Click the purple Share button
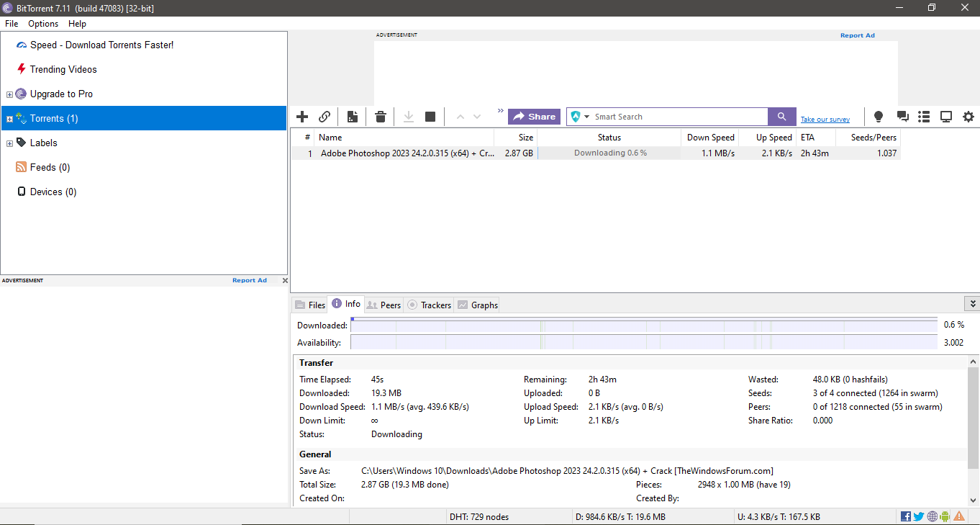This screenshot has height=525, width=980. 534,117
